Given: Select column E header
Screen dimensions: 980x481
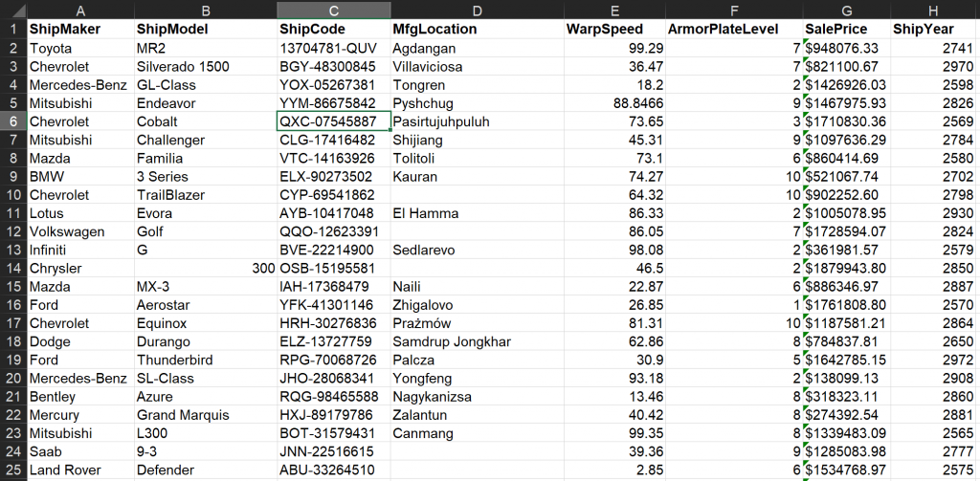Looking at the screenshot, I should click(x=615, y=10).
